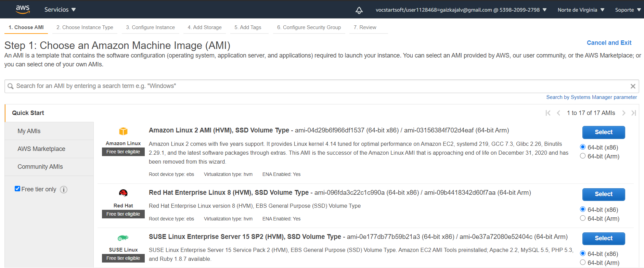Select the Amazon Linux 2 AMI
The height and width of the screenshot is (268, 644).
604,132
